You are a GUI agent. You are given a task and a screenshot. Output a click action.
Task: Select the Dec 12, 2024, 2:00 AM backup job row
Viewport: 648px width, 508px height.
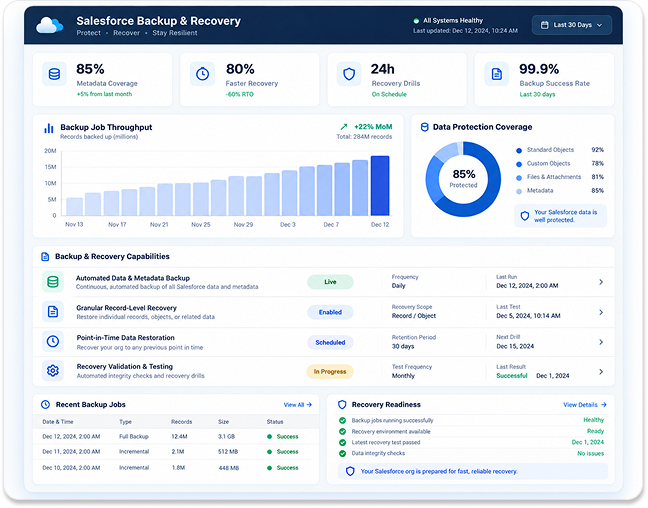(176, 436)
